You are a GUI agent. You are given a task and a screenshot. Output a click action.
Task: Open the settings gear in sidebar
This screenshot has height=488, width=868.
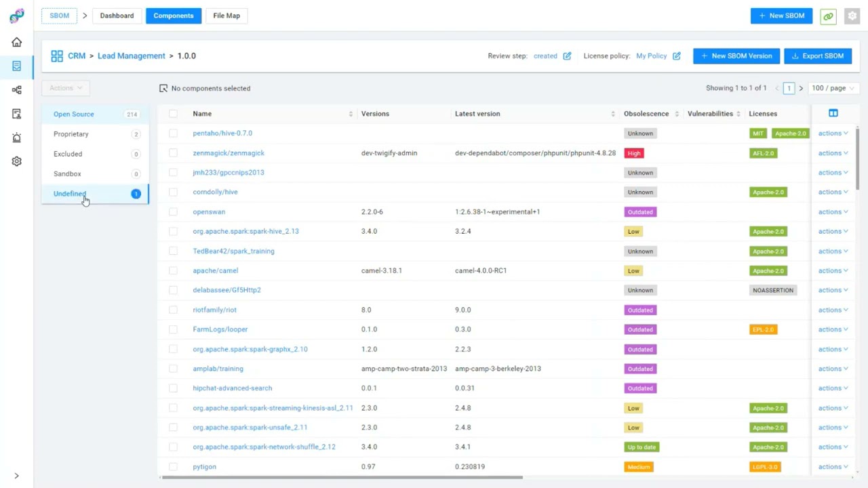click(x=17, y=161)
